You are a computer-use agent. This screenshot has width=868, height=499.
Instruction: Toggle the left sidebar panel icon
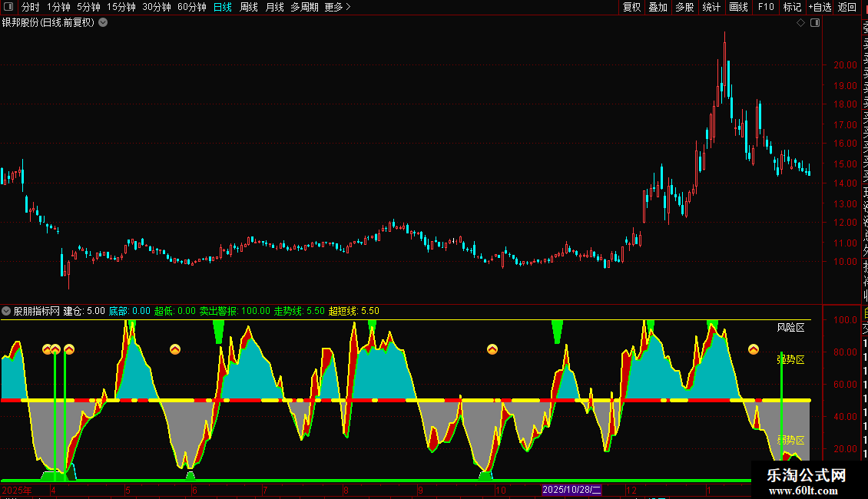pos(8,7)
